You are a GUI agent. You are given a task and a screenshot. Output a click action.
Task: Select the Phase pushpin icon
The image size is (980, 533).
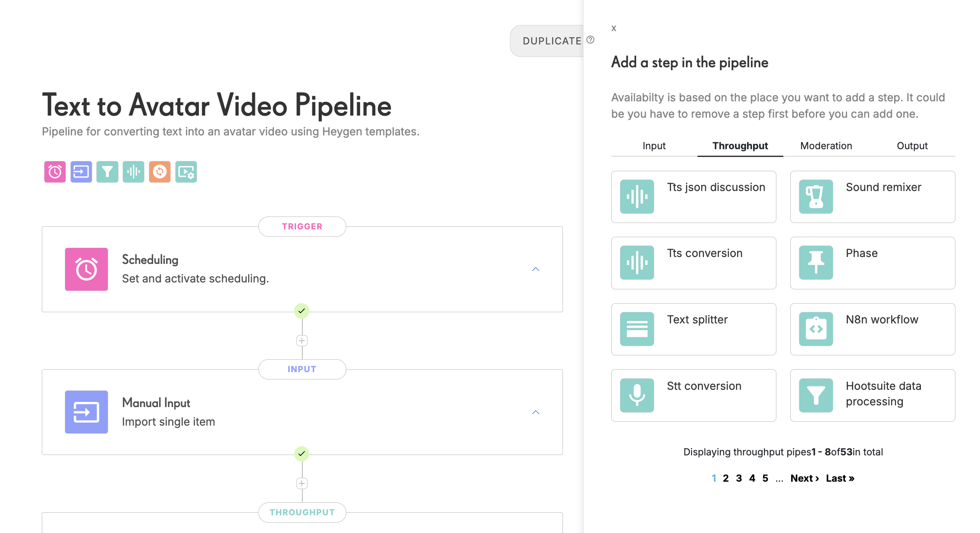tap(816, 263)
